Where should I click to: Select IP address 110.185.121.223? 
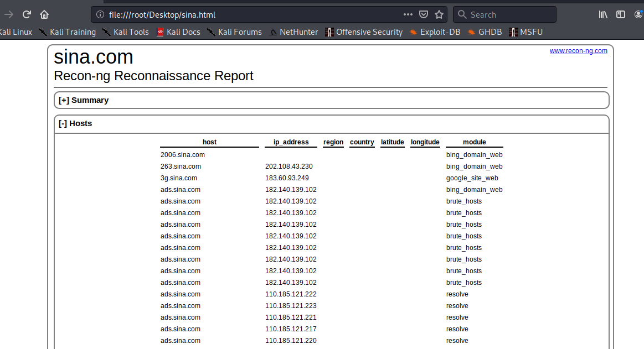pos(291,305)
